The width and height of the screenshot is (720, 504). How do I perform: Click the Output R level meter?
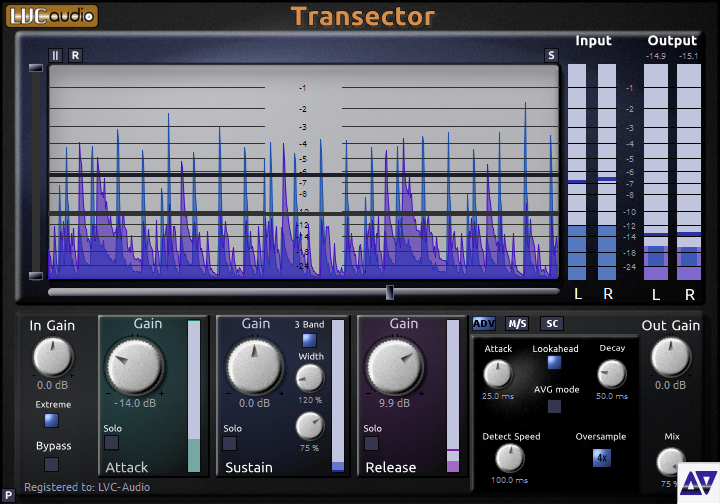[x=689, y=172]
